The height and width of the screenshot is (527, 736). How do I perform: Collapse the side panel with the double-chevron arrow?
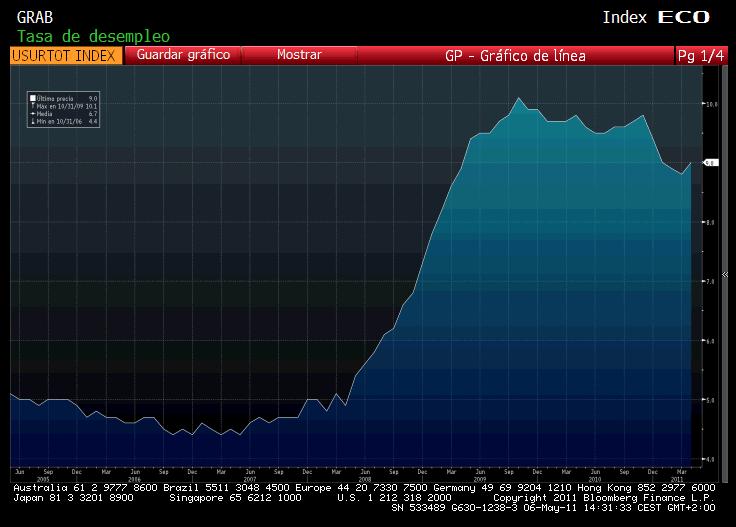(x=725, y=275)
